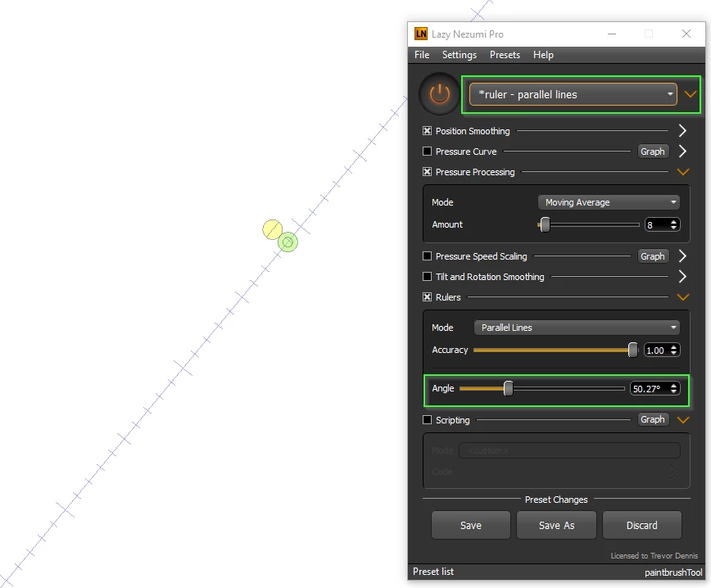Click the Angle slider handle
The height and width of the screenshot is (588, 711).
coord(509,388)
